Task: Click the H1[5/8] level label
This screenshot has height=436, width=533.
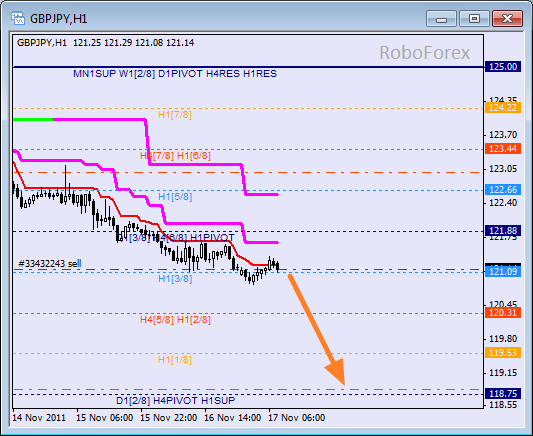Action: pyautogui.click(x=175, y=197)
